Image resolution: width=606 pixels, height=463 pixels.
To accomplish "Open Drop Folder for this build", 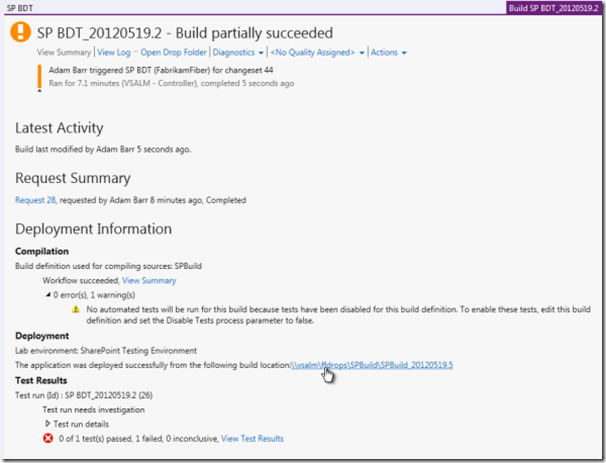I will pos(172,52).
